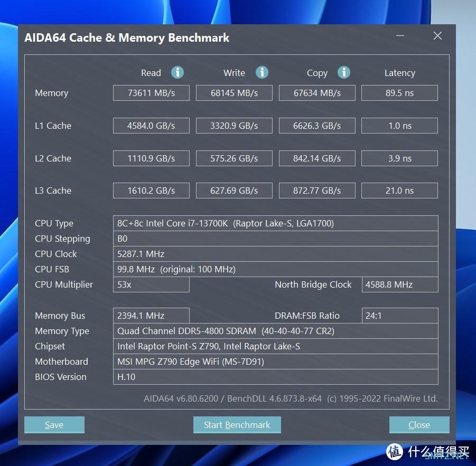Click the Copy column header
The height and width of the screenshot is (466, 476).
pos(317,73)
